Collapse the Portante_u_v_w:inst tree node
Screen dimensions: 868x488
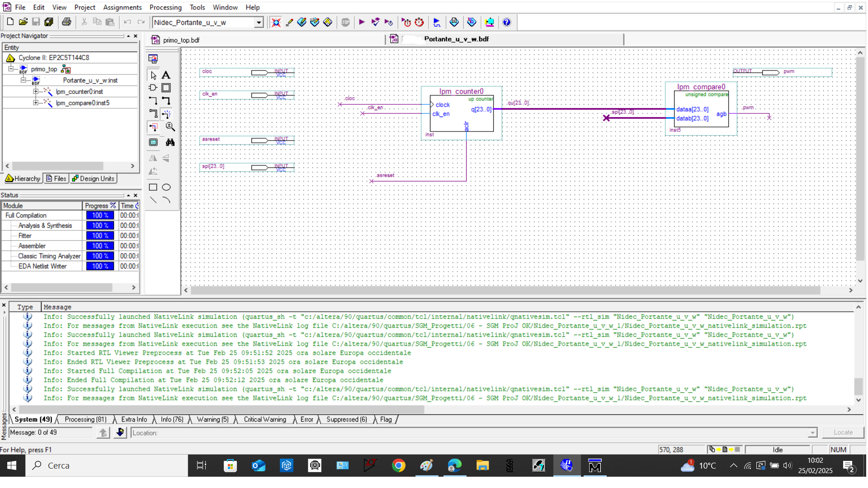coord(24,80)
